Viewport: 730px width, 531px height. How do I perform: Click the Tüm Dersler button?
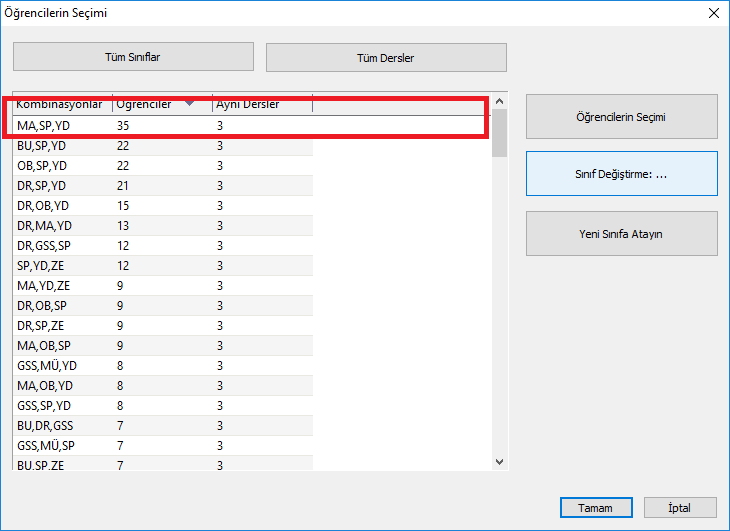click(x=386, y=58)
